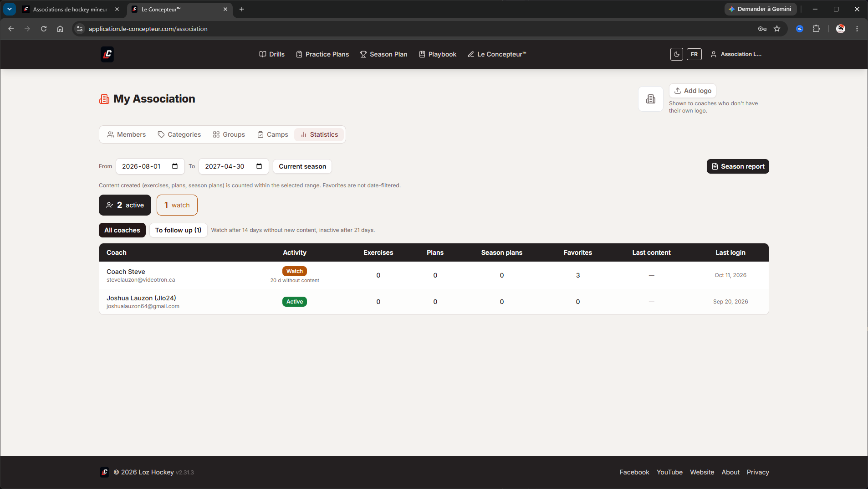This screenshot has width=868, height=489.
Task: Open Le Concepteur™ editor link
Action: [497, 54]
